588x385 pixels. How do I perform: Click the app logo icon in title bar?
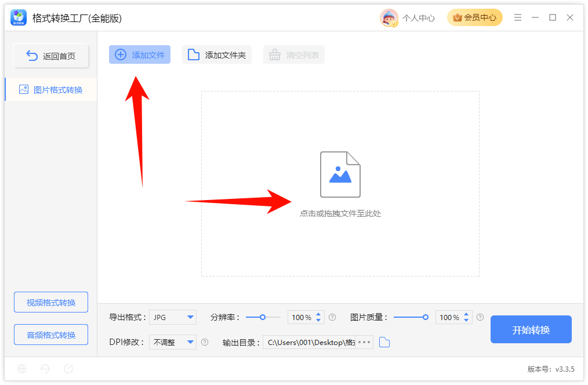tap(19, 17)
